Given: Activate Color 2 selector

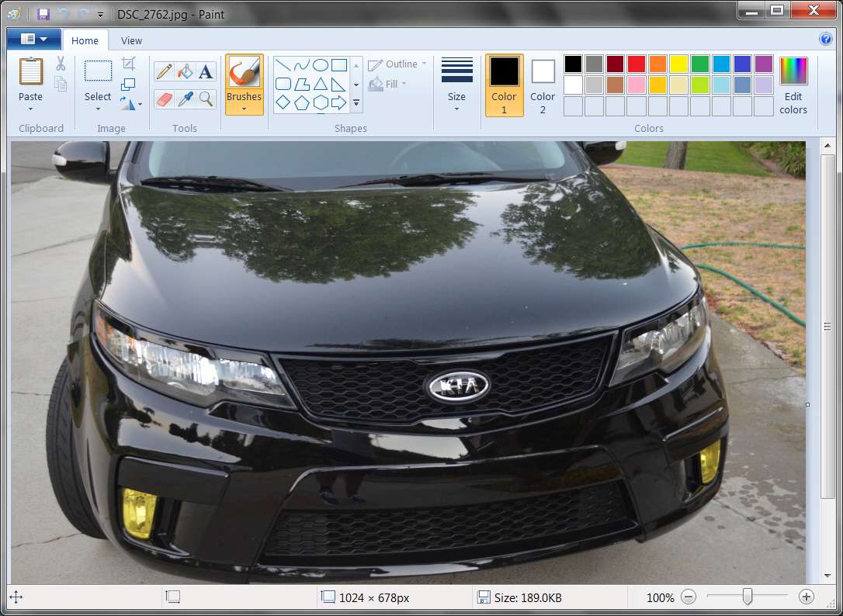Looking at the screenshot, I should [543, 85].
